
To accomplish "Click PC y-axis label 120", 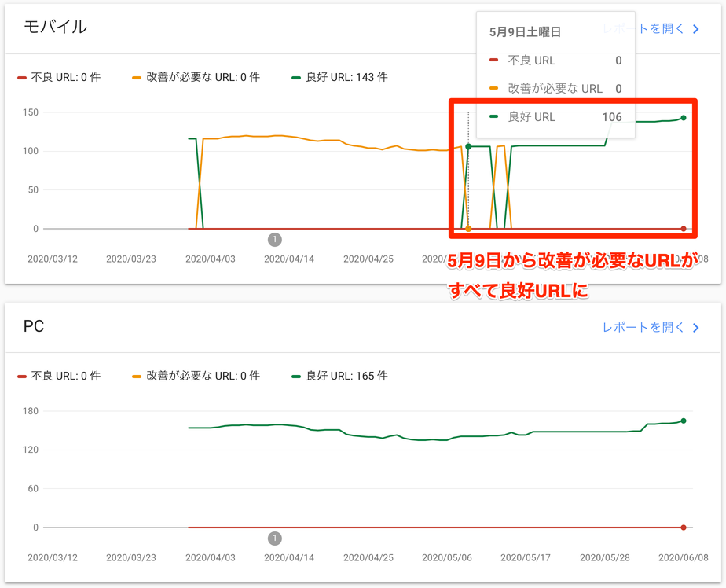I will click(31, 450).
